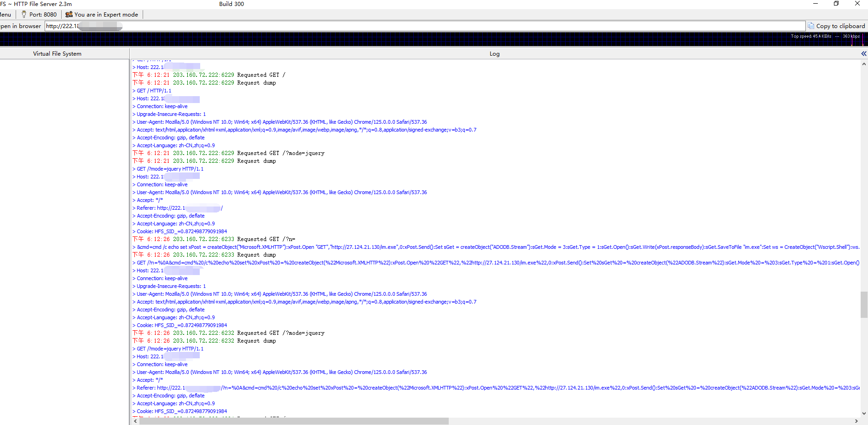The height and width of the screenshot is (425, 868).
Task: Select the 'Request dump' line from port 6232
Action: click(x=204, y=341)
